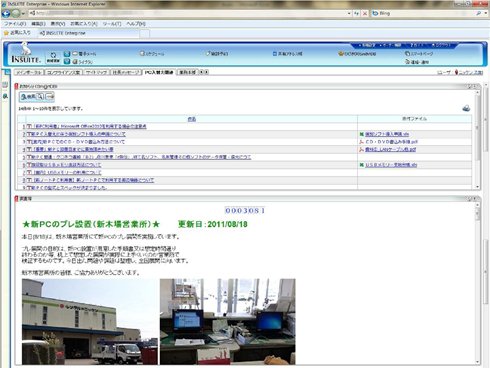Viewport: 490px width, 368px height.
Task: Select the PC入替え関連 portal tab
Action: pos(159,72)
